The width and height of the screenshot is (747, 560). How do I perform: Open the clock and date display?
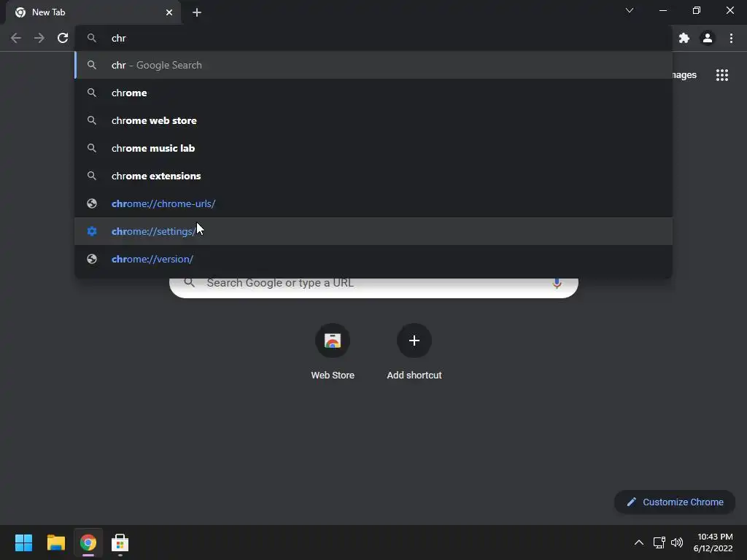click(713, 542)
